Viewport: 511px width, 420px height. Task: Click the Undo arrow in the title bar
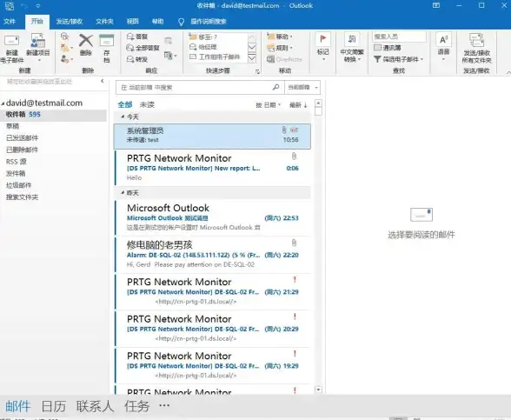click(x=23, y=6)
